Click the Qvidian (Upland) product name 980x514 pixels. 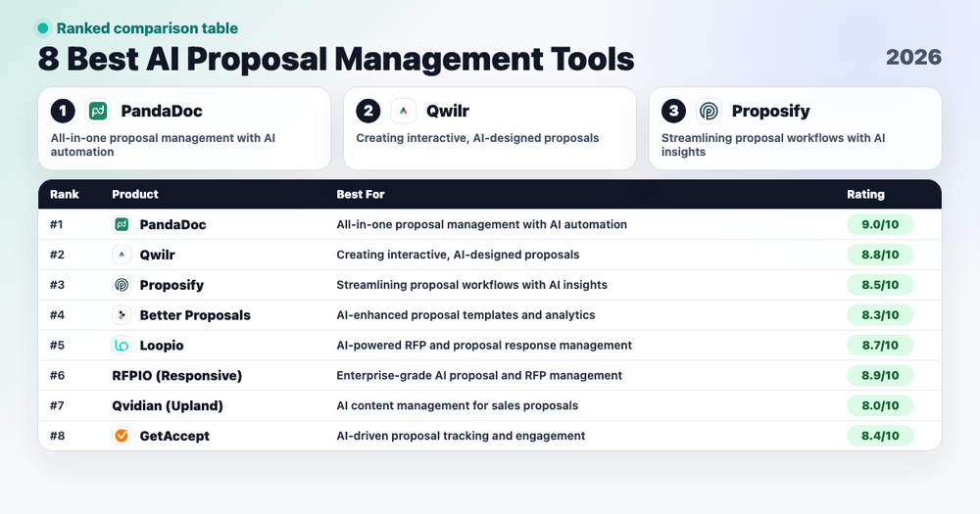pyautogui.click(x=168, y=406)
